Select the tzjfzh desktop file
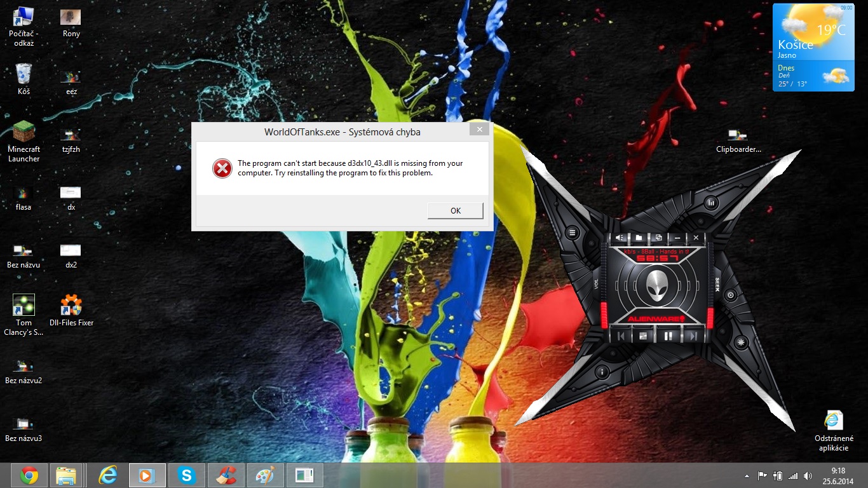Screen dimensions: 868x488 coord(71,140)
